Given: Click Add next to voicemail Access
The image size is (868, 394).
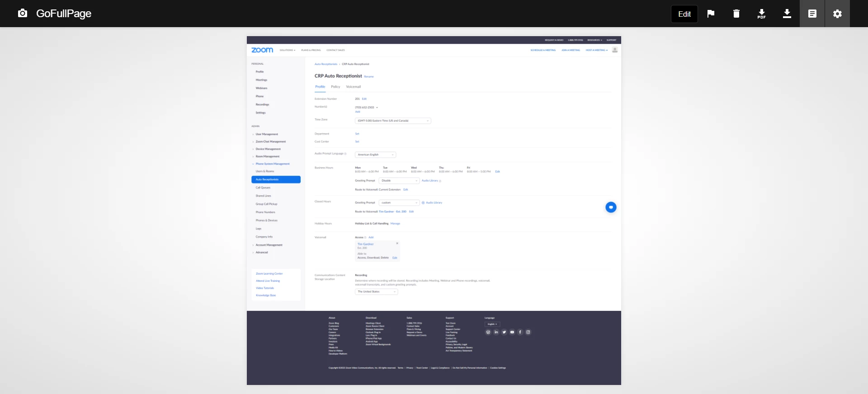Looking at the screenshot, I should pos(371,237).
